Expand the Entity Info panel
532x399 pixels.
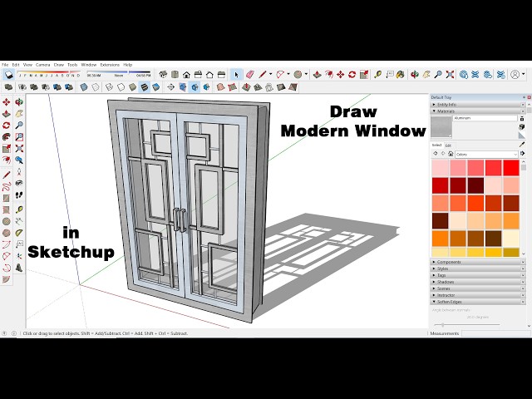point(478,105)
